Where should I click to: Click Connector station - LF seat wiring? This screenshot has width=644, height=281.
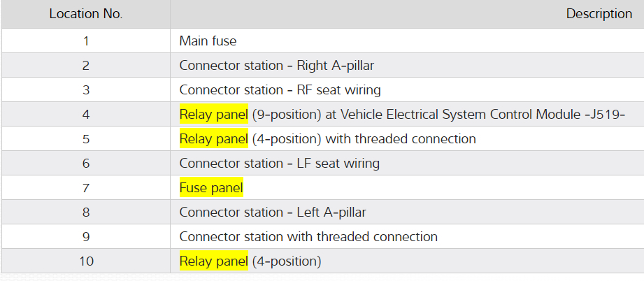coord(279,164)
